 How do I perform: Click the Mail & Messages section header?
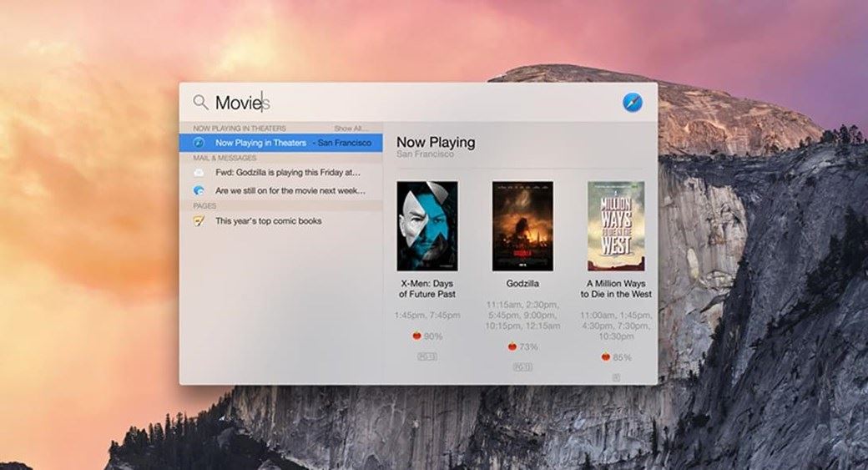click(x=225, y=158)
